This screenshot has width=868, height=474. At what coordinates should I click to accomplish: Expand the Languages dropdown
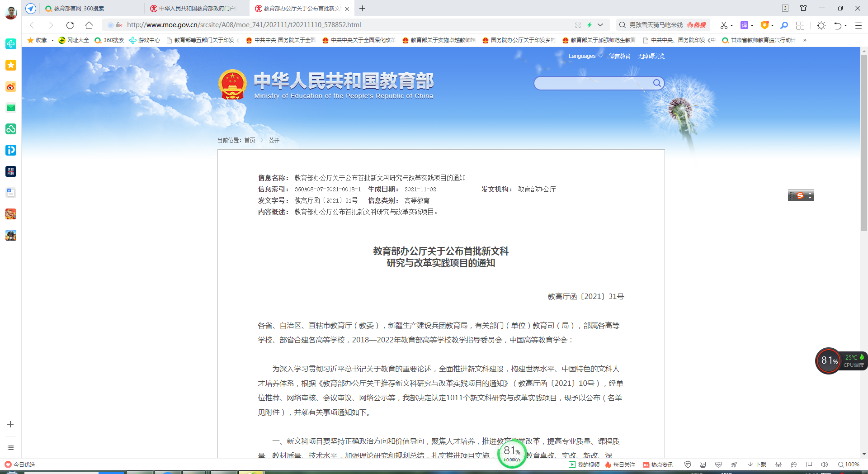click(585, 56)
